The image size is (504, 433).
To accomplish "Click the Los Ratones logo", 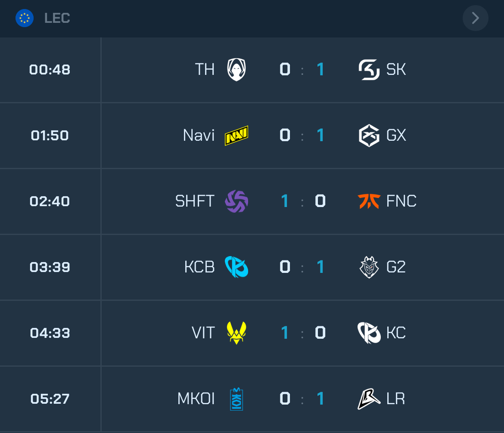I will click(x=369, y=399).
